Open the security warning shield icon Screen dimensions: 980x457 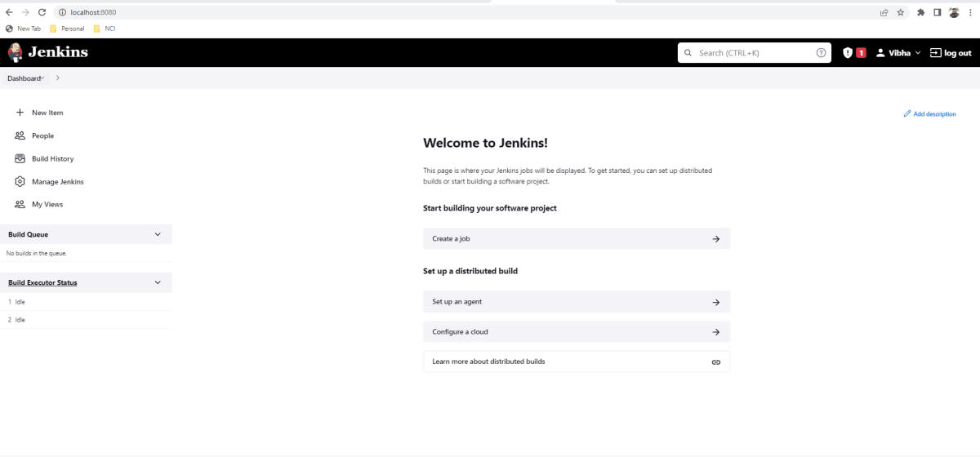coord(848,53)
